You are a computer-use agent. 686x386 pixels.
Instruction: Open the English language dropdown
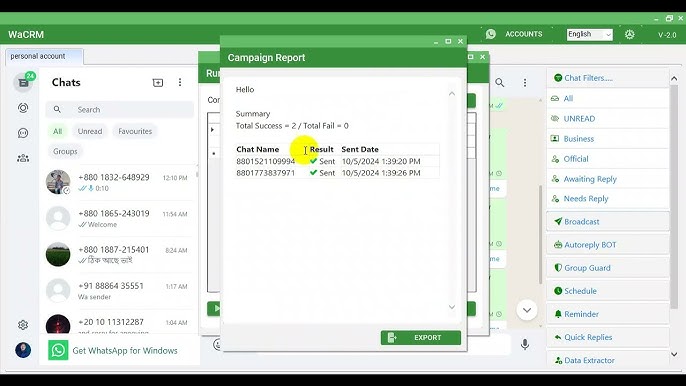590,34
